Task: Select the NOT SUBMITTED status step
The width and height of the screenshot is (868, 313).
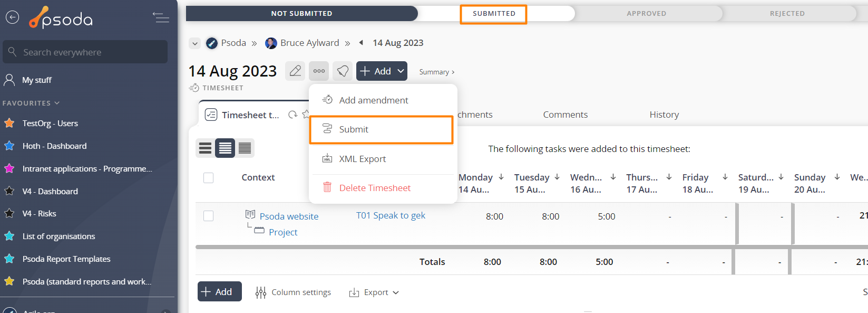Action: 301,13
